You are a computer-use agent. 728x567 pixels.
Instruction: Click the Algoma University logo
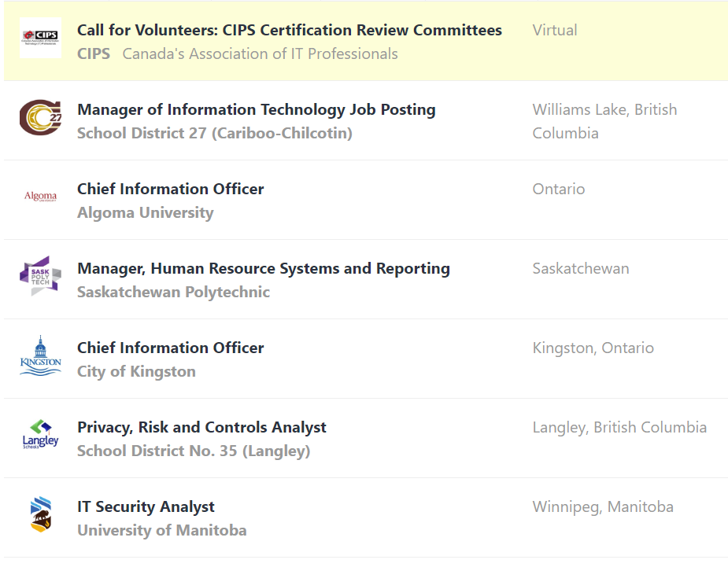coord(40,197)
